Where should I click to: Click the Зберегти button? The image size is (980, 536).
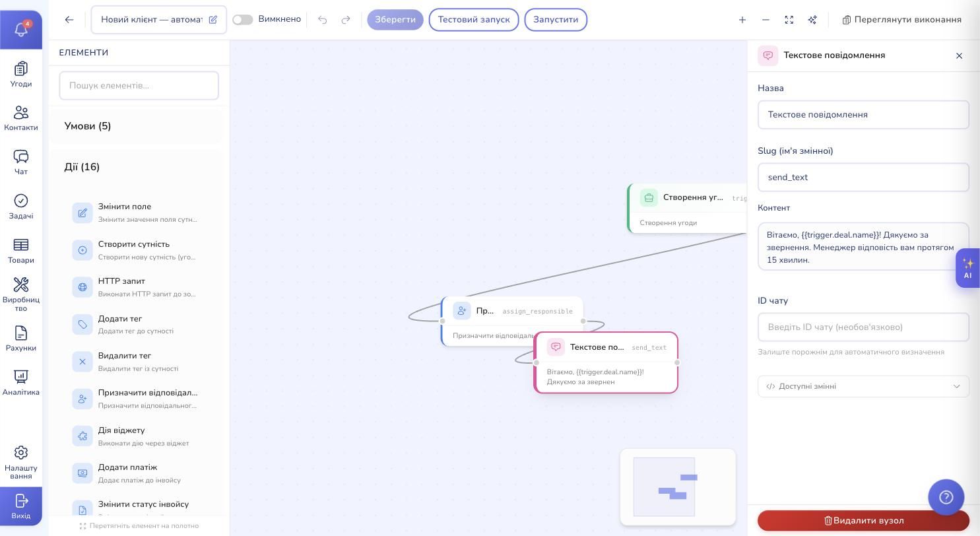click(395, 20)
